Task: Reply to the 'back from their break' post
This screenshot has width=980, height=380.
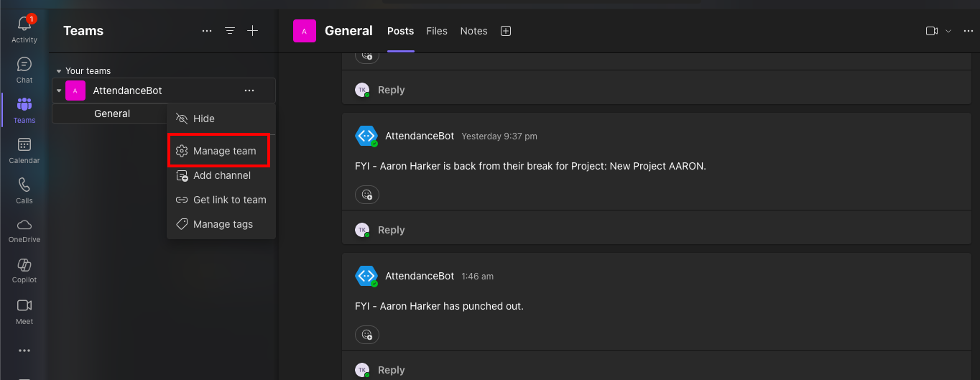Action: [391, 230]
